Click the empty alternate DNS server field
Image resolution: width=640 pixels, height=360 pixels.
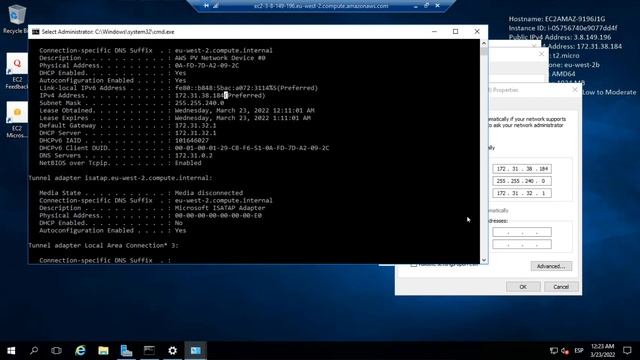coord(522,244)
